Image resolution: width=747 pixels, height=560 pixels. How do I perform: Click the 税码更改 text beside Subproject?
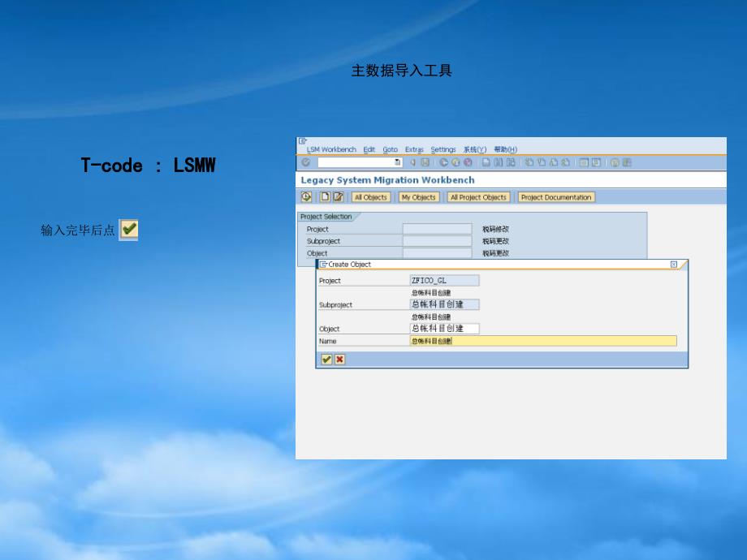point(495,241)
